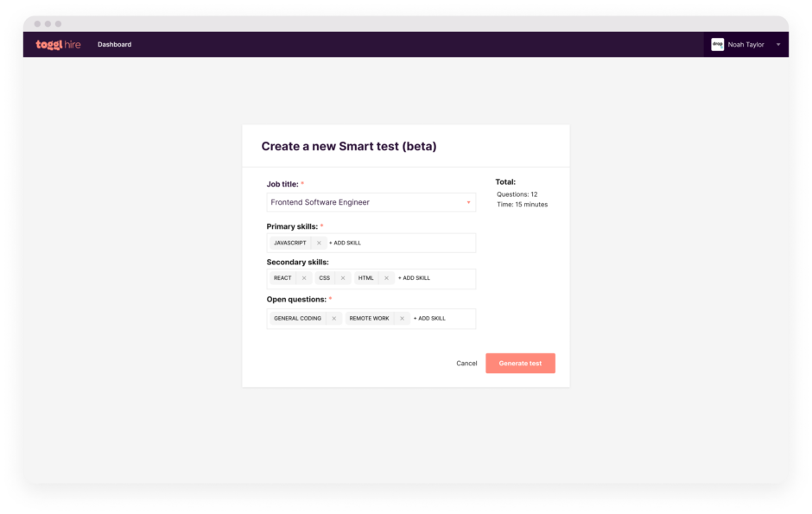Add a primary skill

tap(345, 243)
